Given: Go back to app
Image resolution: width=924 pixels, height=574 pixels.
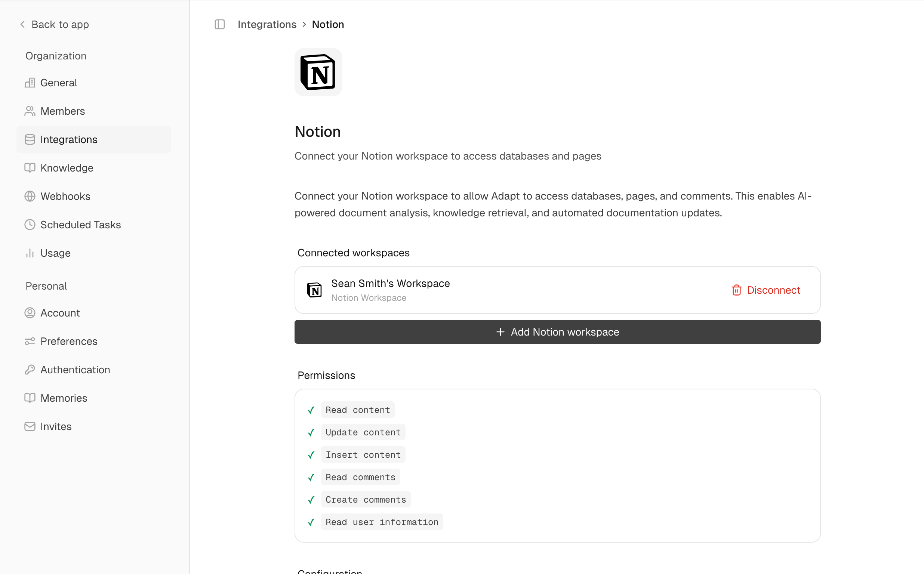Looking at the screenshot, I should 54,25.
